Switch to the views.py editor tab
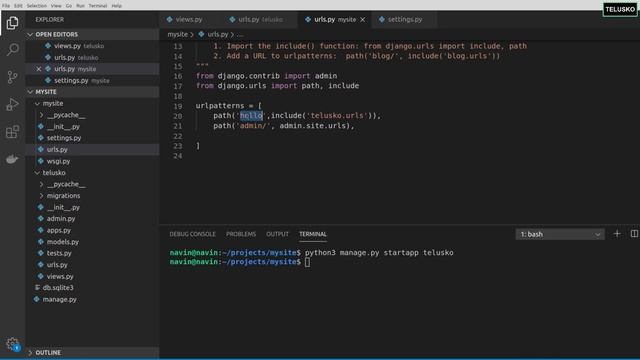Screen dimensions: 640x360 (189, 20)
